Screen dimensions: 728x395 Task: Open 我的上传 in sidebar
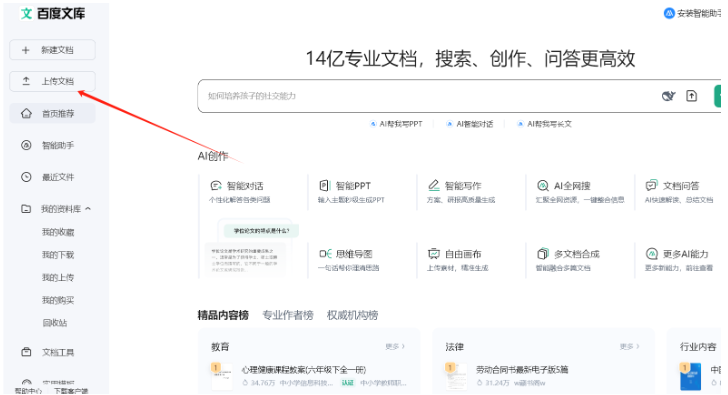(x=58, y=278)
